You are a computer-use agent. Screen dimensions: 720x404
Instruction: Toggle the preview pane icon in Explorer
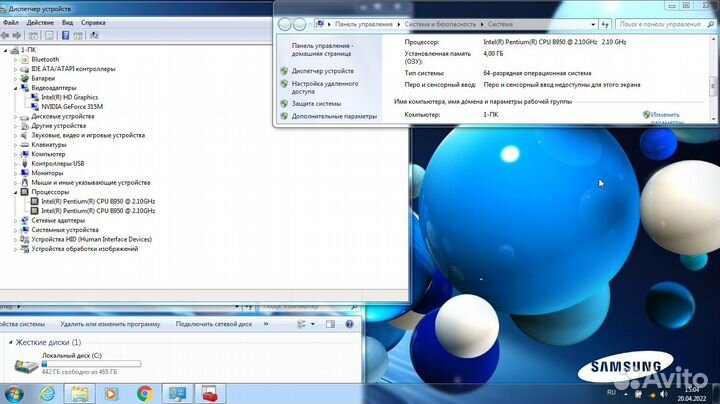coord(329,324)
